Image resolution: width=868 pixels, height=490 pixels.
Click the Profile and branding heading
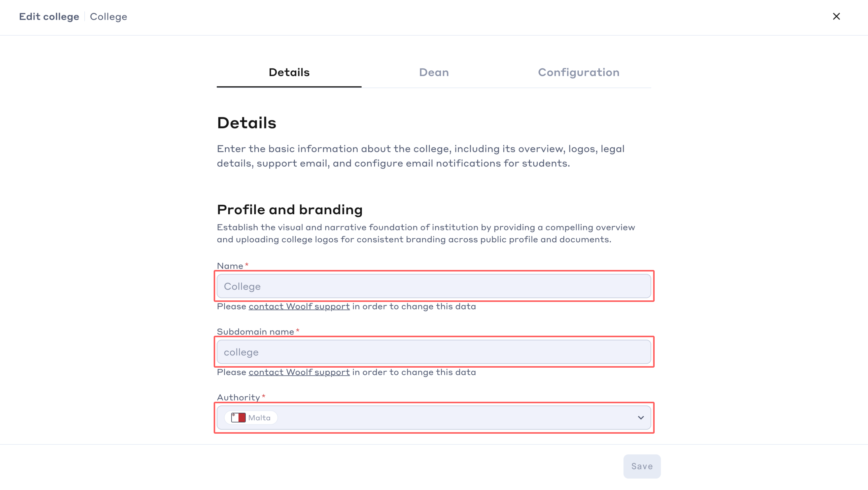pos(290,210)
